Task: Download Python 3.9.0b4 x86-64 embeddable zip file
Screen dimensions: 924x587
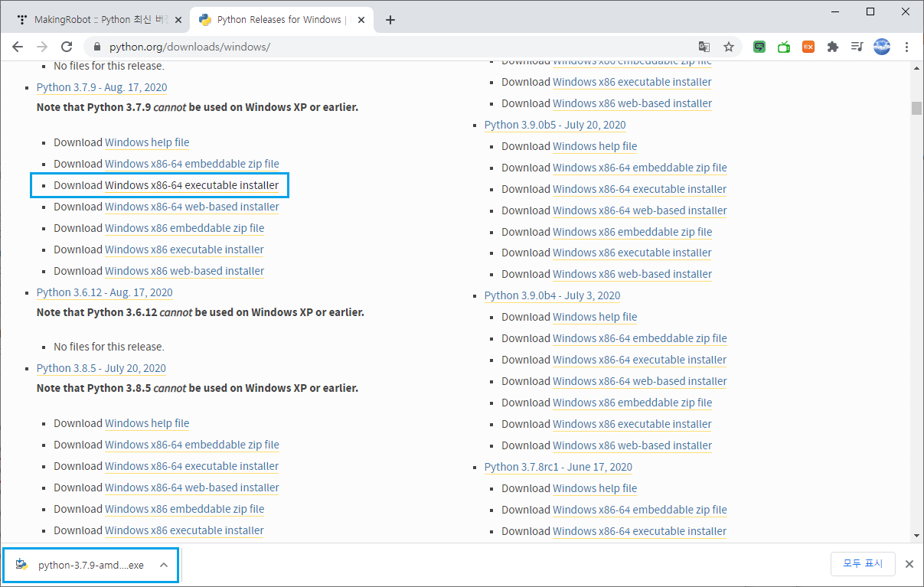Action: point(640,338)
